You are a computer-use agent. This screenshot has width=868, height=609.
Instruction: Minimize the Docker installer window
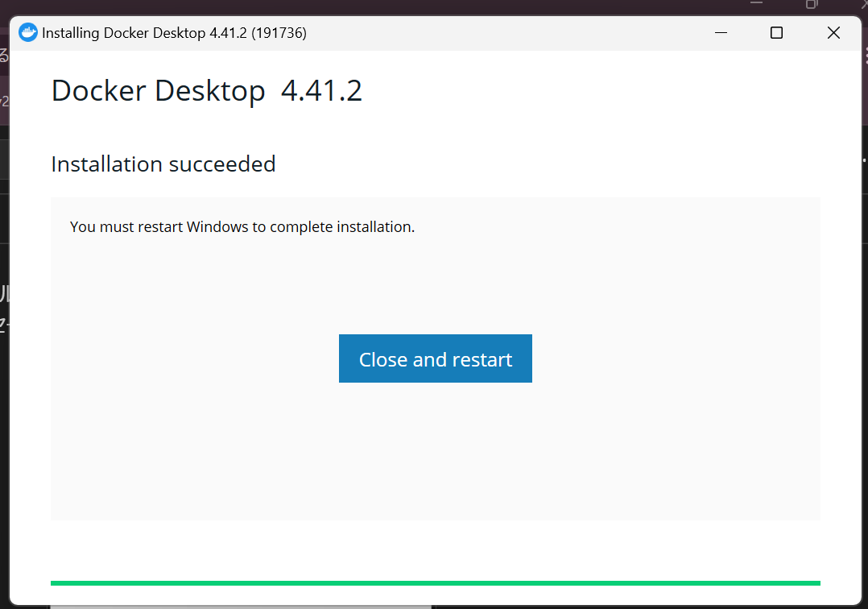[721, 33]
